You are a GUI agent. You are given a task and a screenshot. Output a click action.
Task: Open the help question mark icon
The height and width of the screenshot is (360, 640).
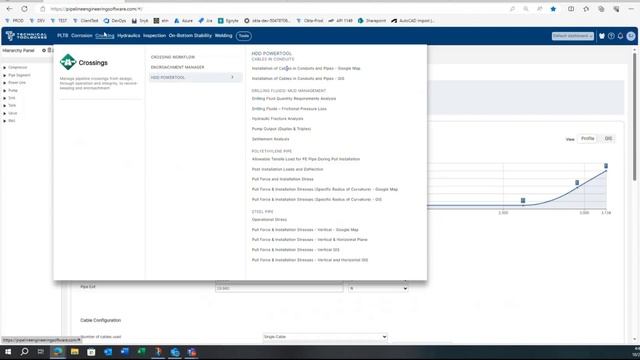[x=611, y=36]
